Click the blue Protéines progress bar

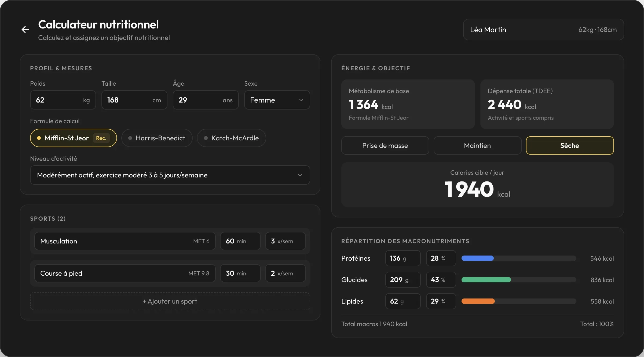(x=477, y=258)
